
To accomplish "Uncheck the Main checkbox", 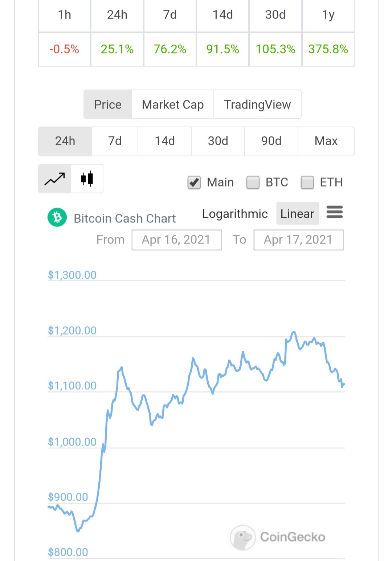I will [x=194, y=182].
